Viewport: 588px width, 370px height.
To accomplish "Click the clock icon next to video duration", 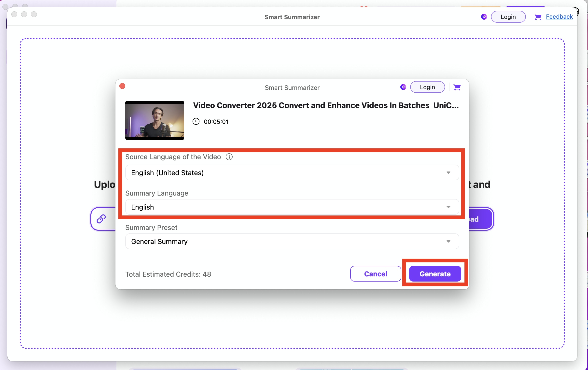I will (x=196, y=121).
